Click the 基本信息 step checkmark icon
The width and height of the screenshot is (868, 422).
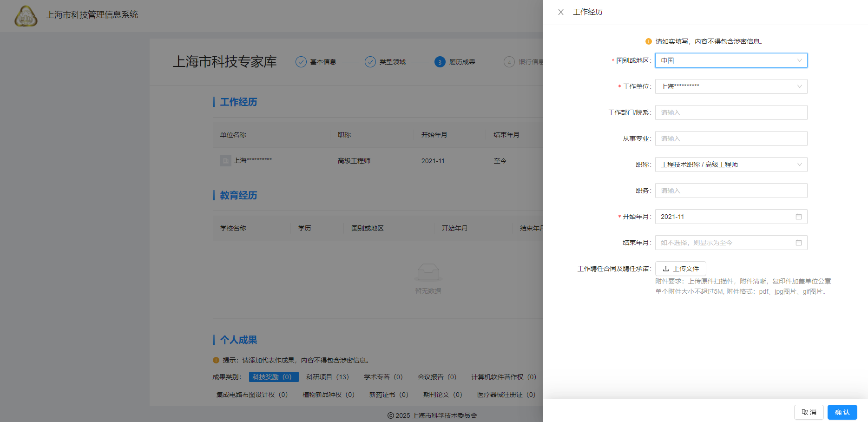click(301, 62)
